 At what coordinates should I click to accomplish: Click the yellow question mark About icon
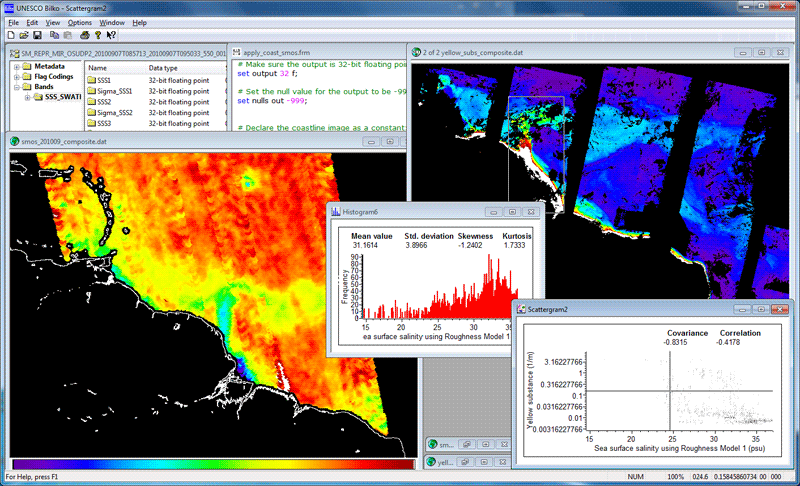[98, 35]
